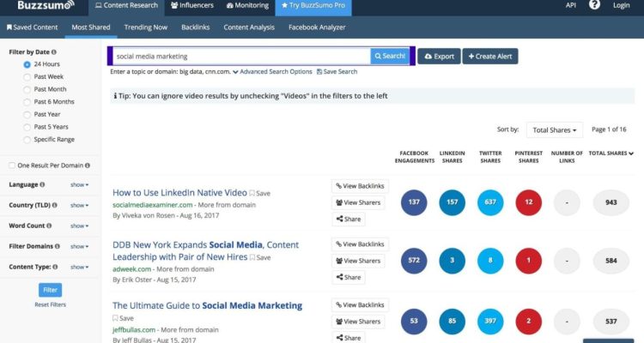The image size is (644, 343).
Task: Click LinkedIn shares circle showing 157
Action: coord(453,202)
